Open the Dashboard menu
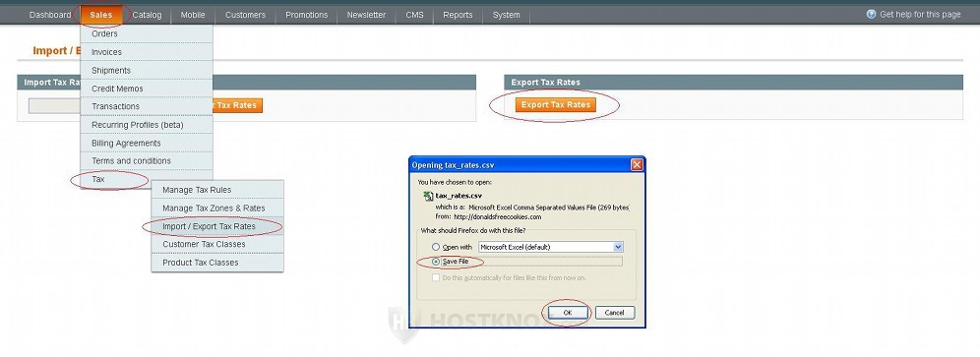This screenshot has height=357, width=980. 50,15
